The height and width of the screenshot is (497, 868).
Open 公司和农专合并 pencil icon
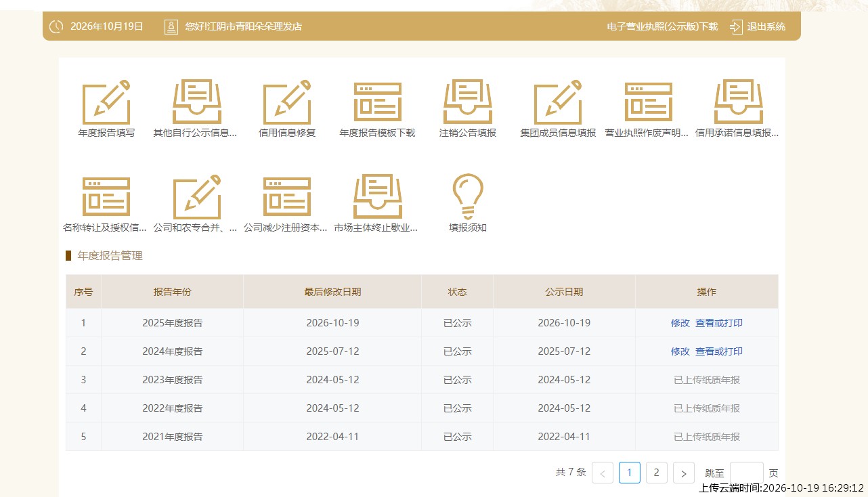click(x=196, y=197)
